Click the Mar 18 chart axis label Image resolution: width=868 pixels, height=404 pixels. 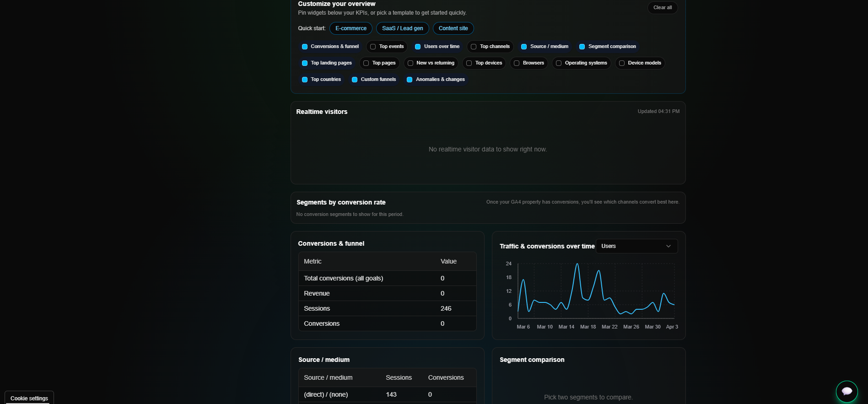[588, 327]
